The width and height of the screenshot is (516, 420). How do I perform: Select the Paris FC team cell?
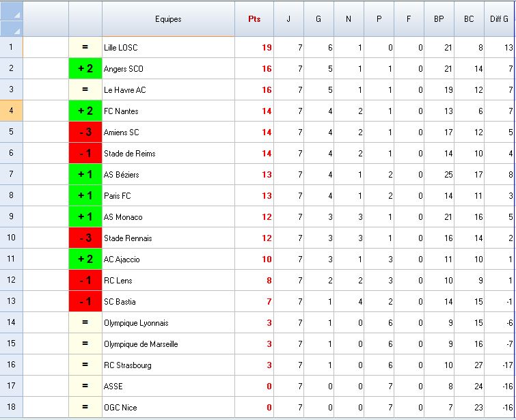[x=168, y=196]
